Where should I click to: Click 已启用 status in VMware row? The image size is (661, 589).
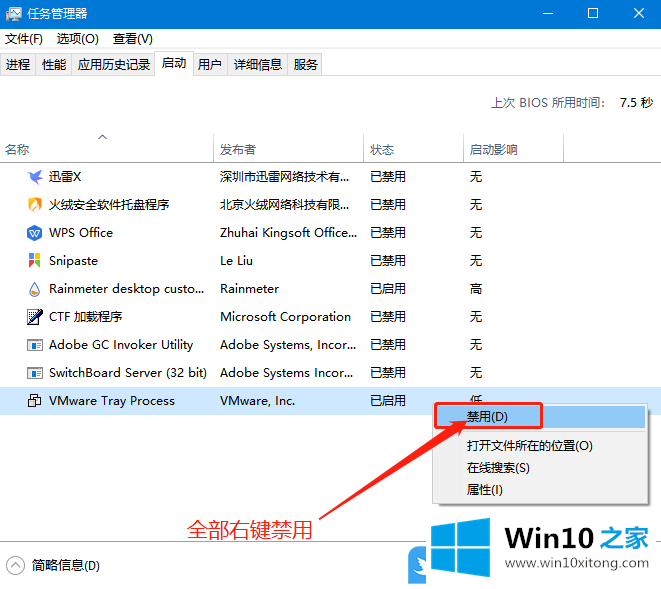pyautogui.click(x=388, y=401)
